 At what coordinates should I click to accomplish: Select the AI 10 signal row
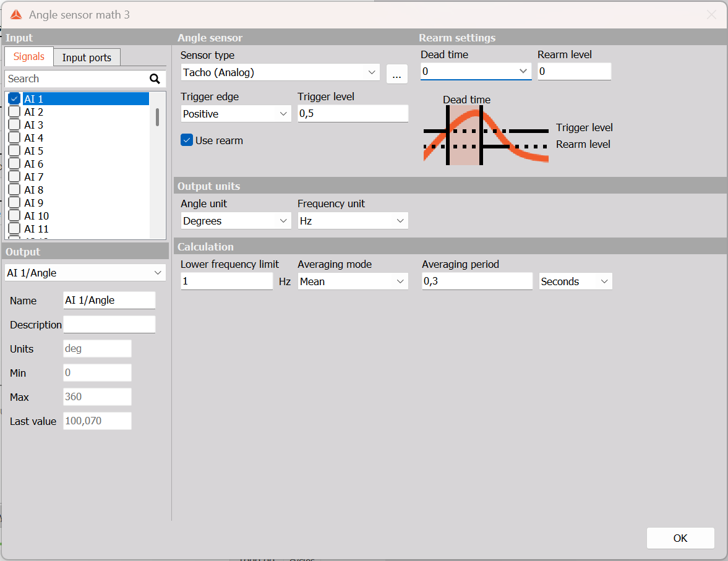tap(85, 215)
